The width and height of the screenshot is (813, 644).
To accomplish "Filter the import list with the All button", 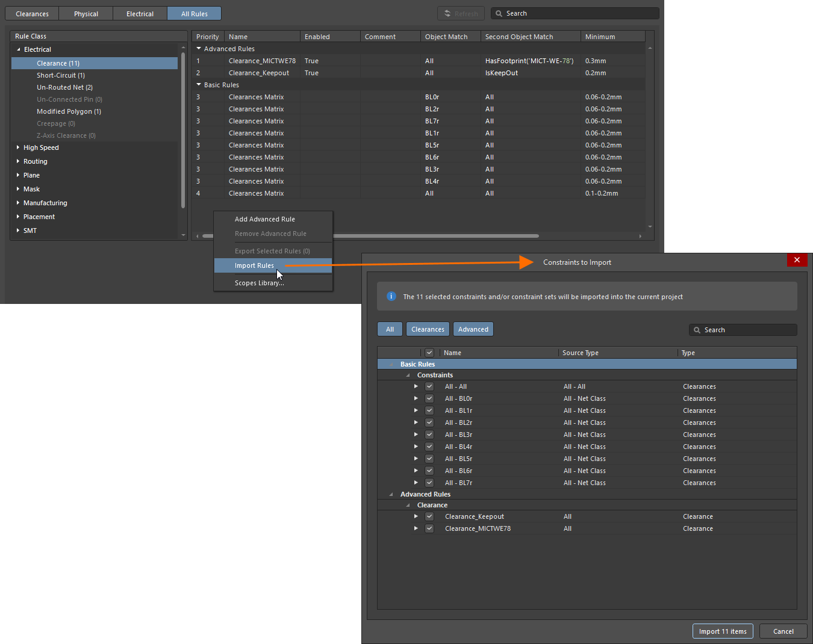I will pos(390,329).
